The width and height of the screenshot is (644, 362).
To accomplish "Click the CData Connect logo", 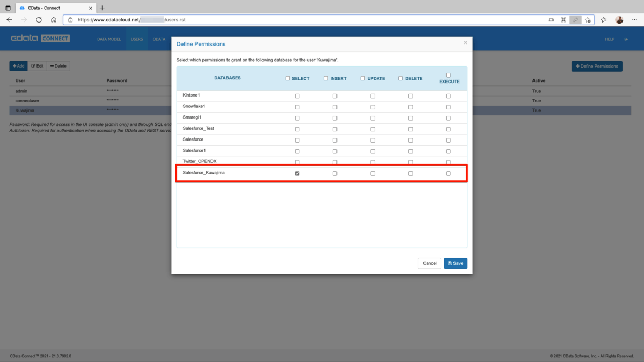I will (x=41, y=39).
